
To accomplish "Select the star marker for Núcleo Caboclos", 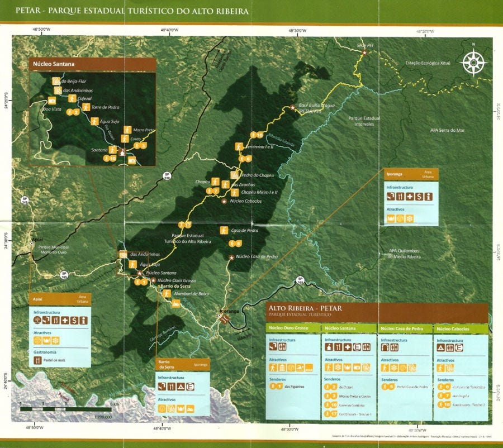I will point(224,201).
